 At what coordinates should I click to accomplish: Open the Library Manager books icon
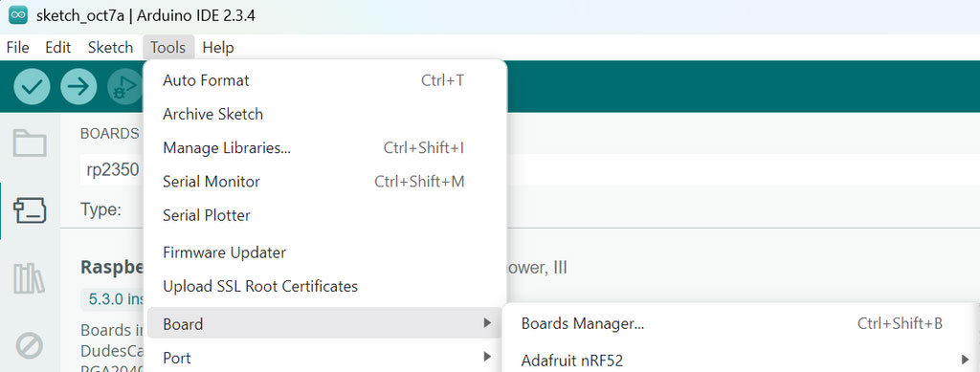point(30,277)
